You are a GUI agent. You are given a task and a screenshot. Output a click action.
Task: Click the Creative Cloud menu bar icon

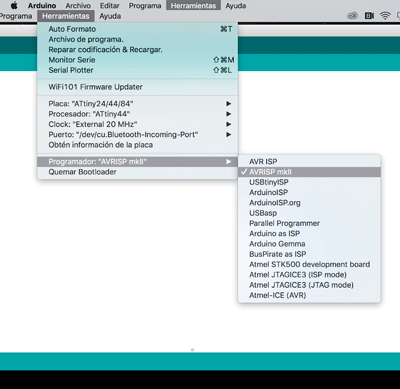[352, 16]
